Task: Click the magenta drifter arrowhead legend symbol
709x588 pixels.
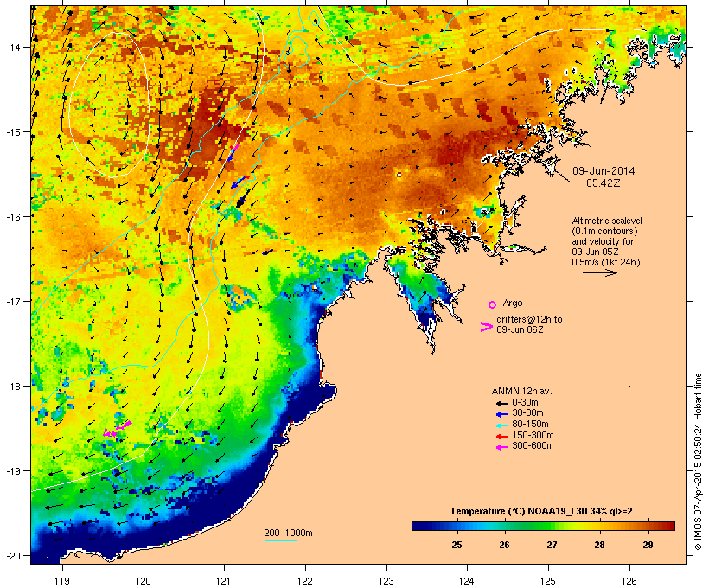Action: tap(487, 327)
